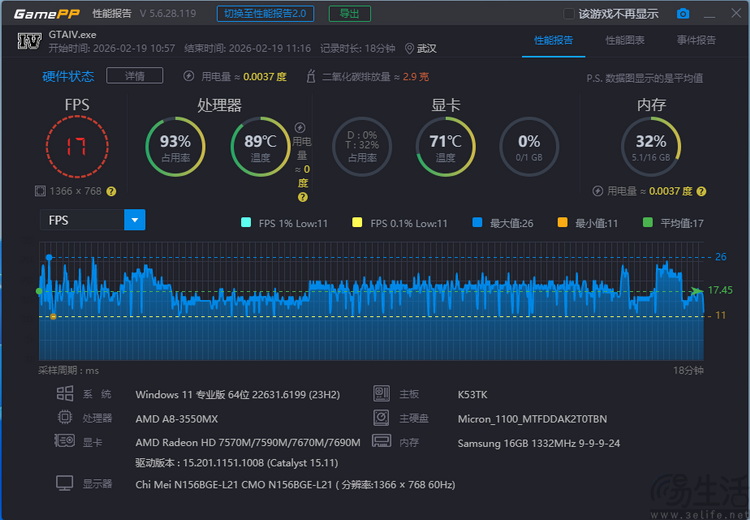The width and height of the screenshot is (750, 520).
Task: Click the power usage plug icon near 用电量
Action: pyautogui.click(x=189, y=77)
